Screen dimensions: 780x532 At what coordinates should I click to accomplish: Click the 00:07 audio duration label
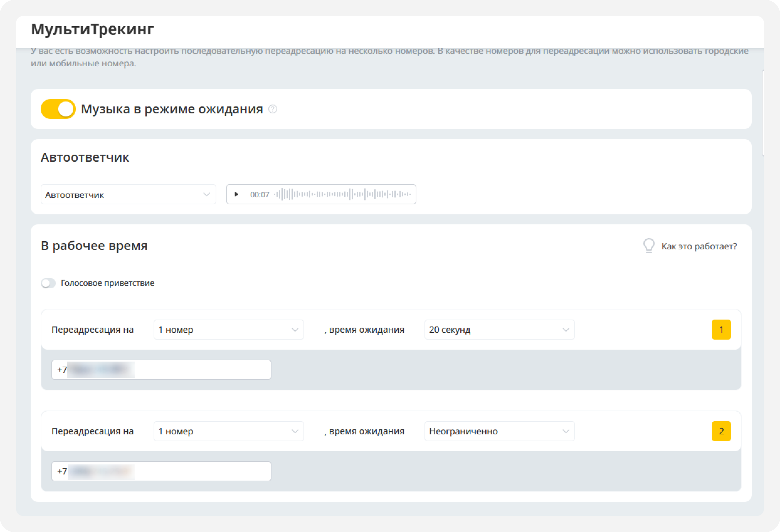[259, 195]
